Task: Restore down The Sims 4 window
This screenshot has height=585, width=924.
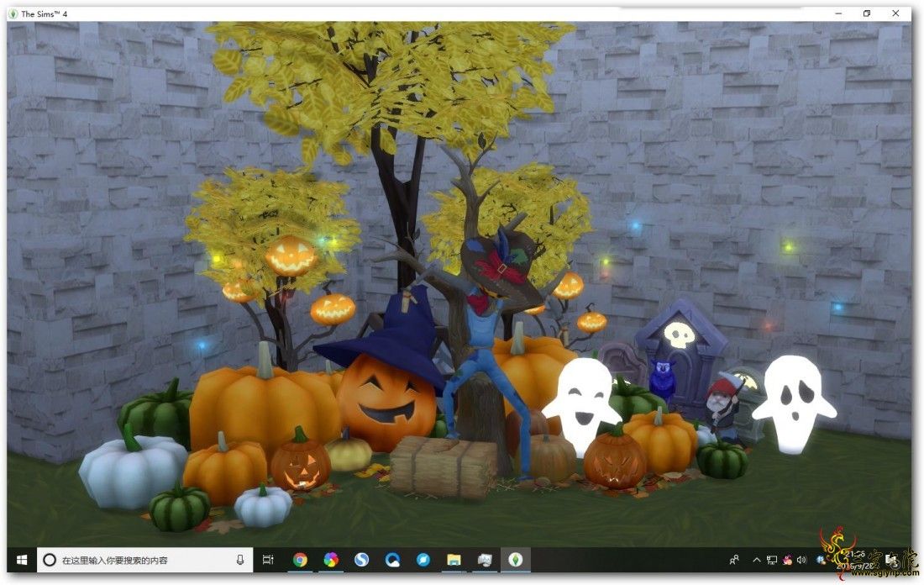Action: click(867, 13)
